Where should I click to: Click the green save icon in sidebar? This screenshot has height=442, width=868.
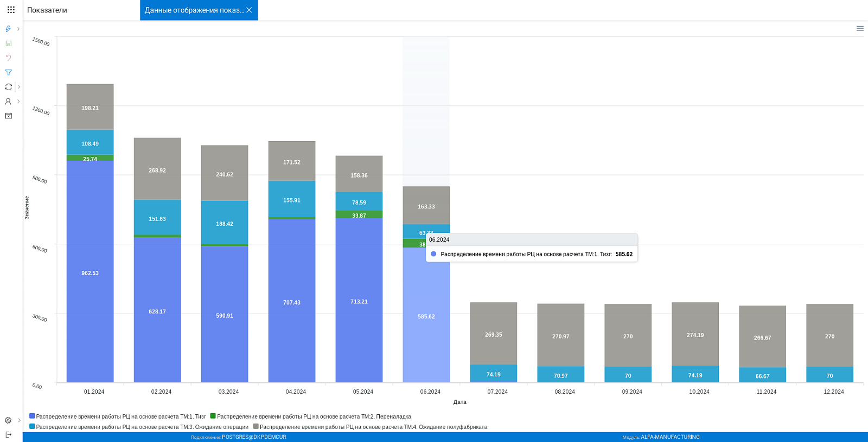point(8,43)
